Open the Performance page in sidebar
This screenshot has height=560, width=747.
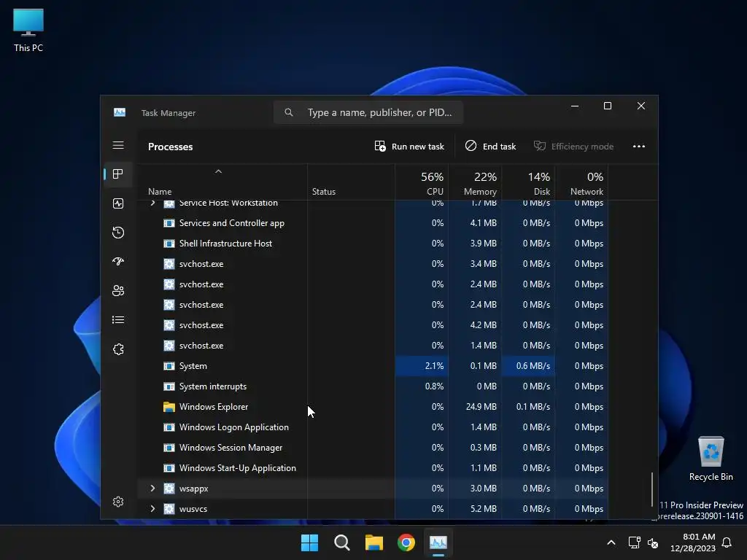point(118,203)
